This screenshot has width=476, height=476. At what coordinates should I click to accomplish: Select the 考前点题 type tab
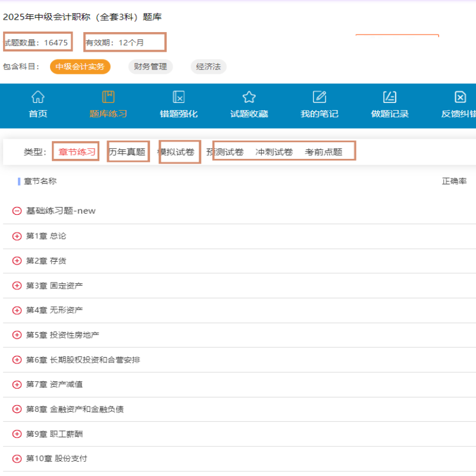click(324, 152)
